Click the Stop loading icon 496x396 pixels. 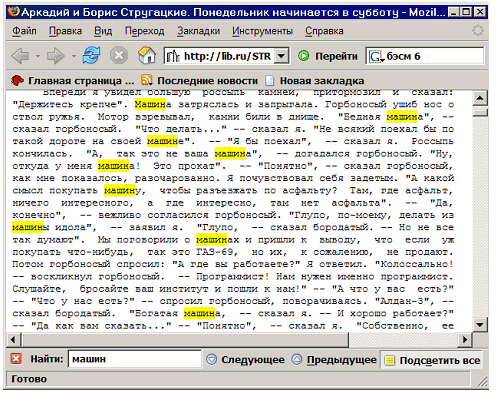(119, 55)
